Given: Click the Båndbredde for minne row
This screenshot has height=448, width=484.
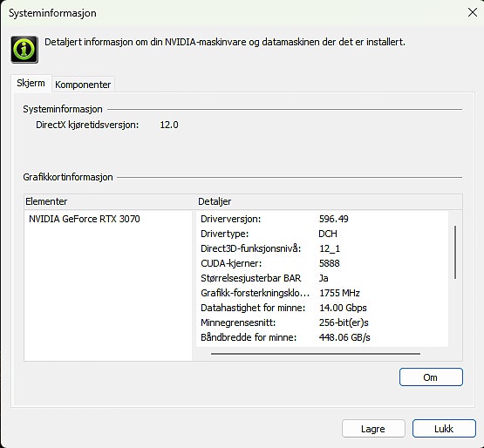Looking at the screenshot, I should tap(322, 337).
